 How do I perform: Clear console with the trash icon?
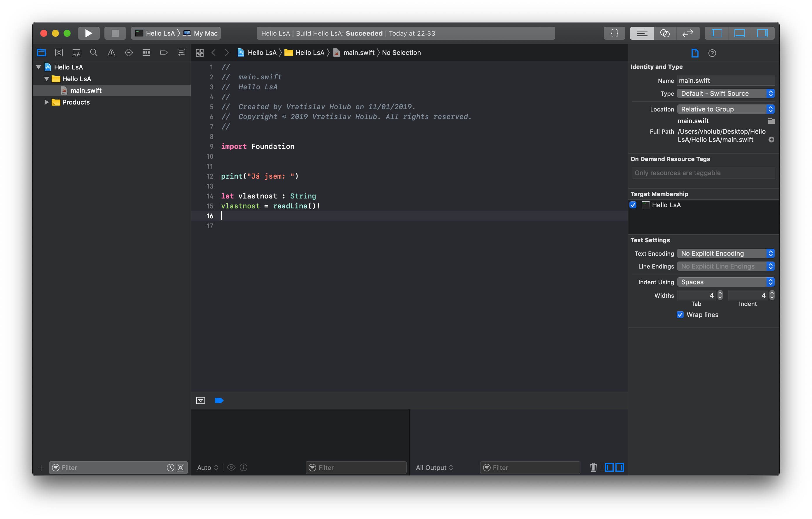click(x=593, y=467)
